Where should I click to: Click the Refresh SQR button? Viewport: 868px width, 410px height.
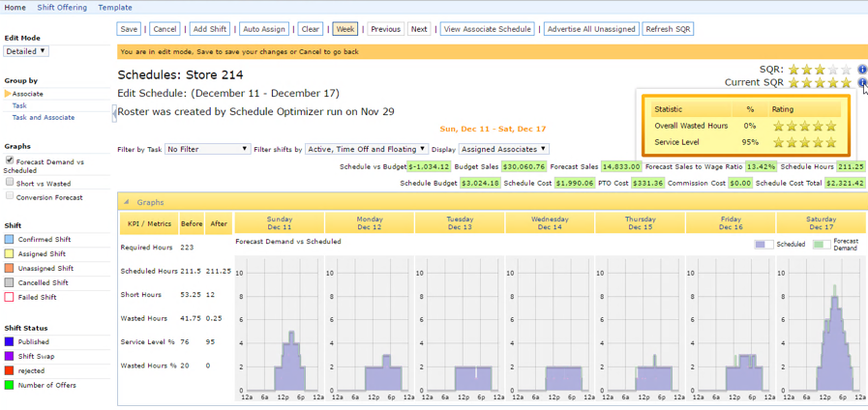(668, 29)
